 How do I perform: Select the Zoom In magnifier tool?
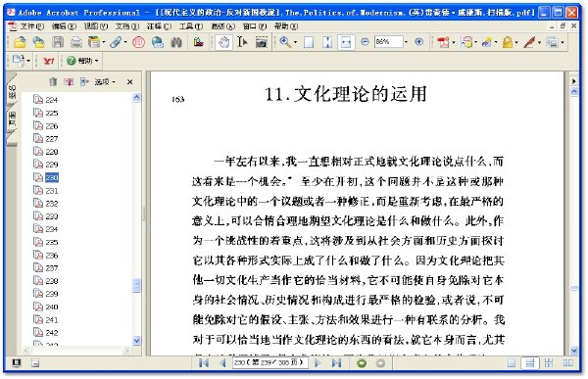click(285, 42)
